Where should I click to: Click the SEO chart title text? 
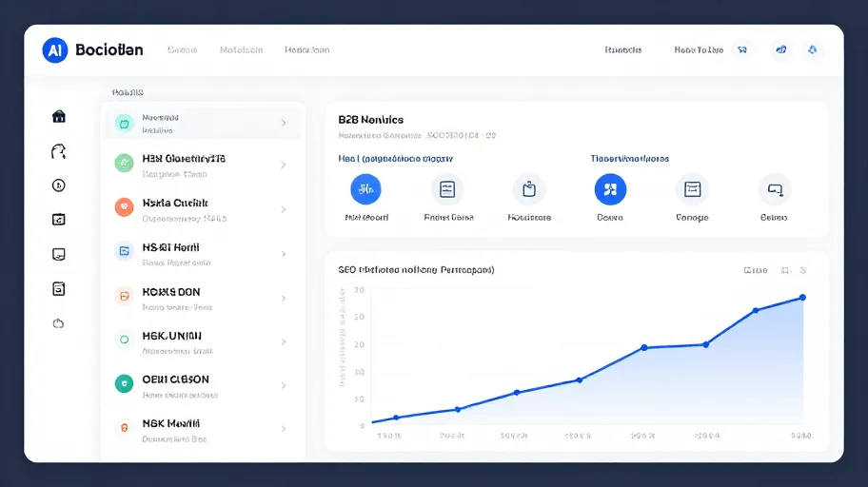pos(416,269)
